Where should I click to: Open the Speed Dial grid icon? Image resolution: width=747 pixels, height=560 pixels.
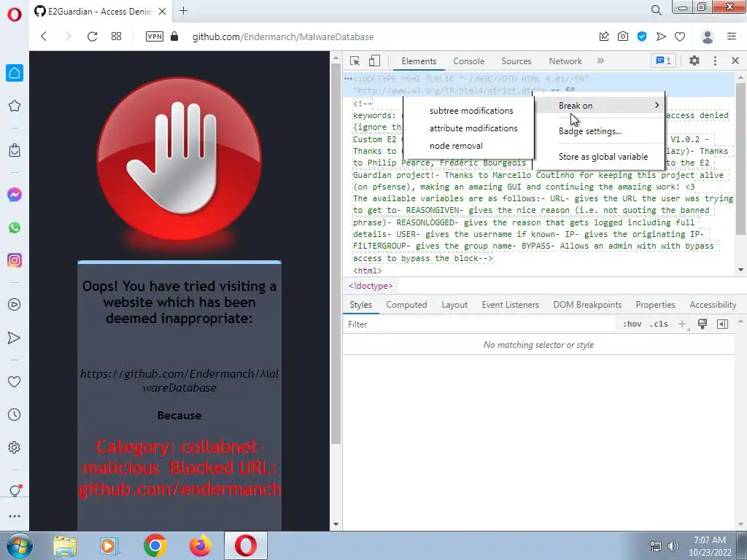116,36
